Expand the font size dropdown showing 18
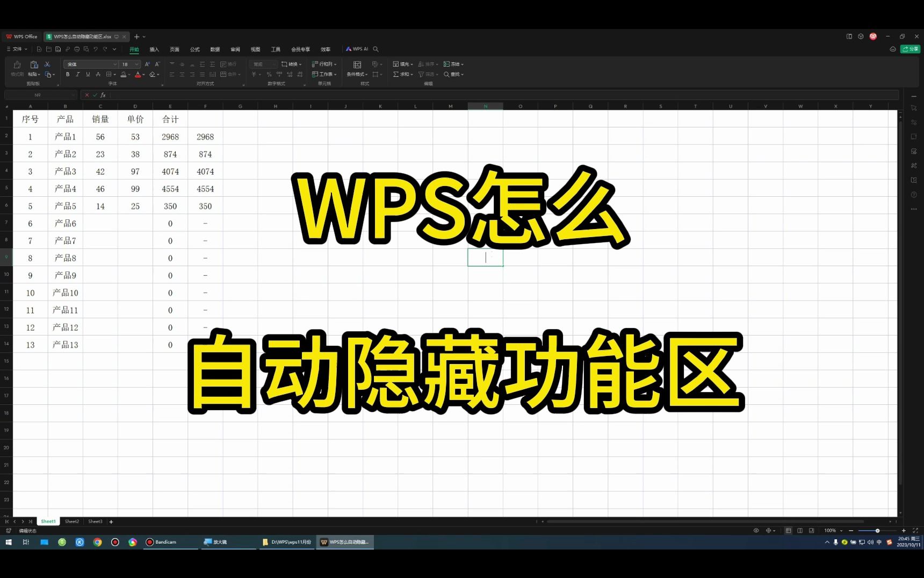The width and height of the screenshot is (924, 578). point(128,64)
